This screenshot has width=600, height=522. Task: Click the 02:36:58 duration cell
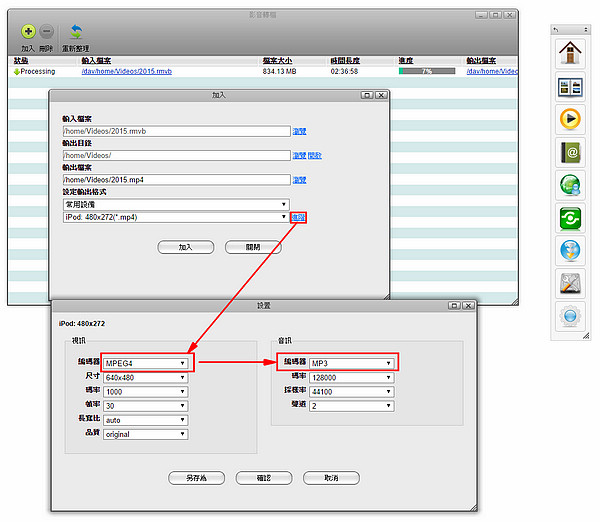(x=344, y=72)
